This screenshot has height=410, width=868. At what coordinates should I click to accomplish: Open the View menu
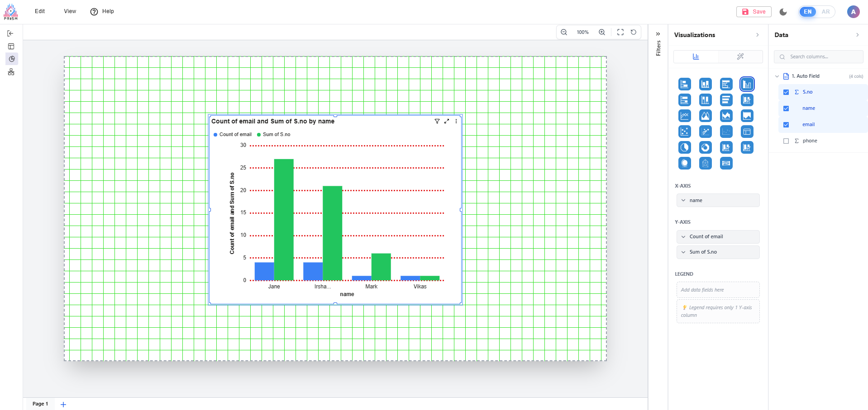[70, 11]
